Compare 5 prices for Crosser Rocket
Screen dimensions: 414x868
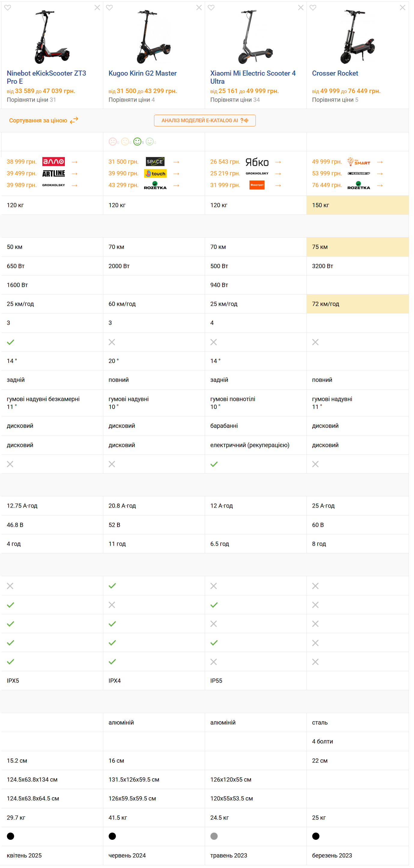tap(335, 100)
